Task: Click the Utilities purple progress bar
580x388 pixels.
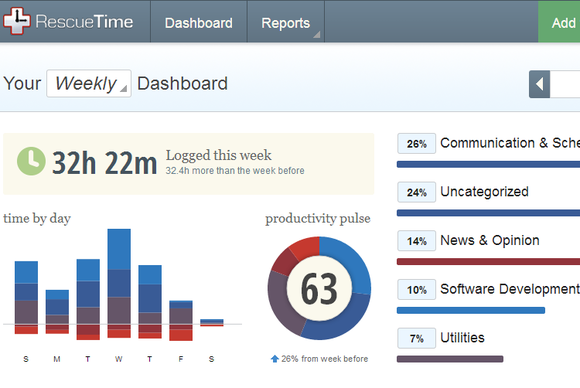Action: point(450,359)
